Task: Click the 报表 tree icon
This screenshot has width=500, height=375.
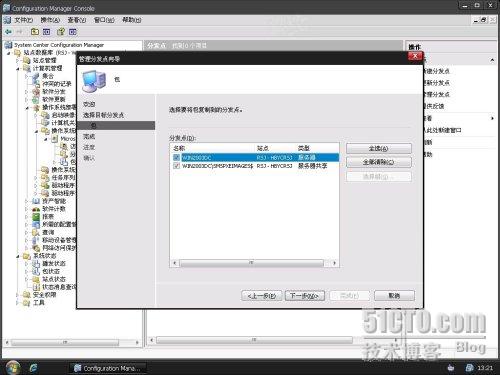Action: point(36,217)
